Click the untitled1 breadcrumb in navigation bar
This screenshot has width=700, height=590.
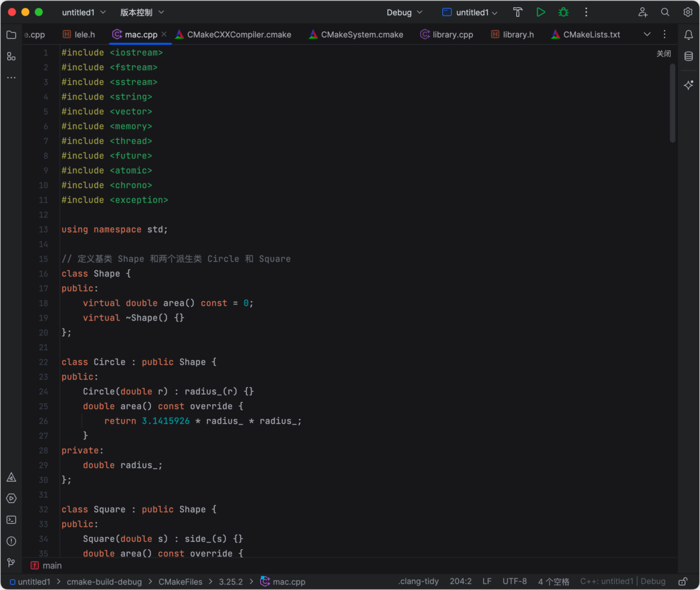click(30, 582)
